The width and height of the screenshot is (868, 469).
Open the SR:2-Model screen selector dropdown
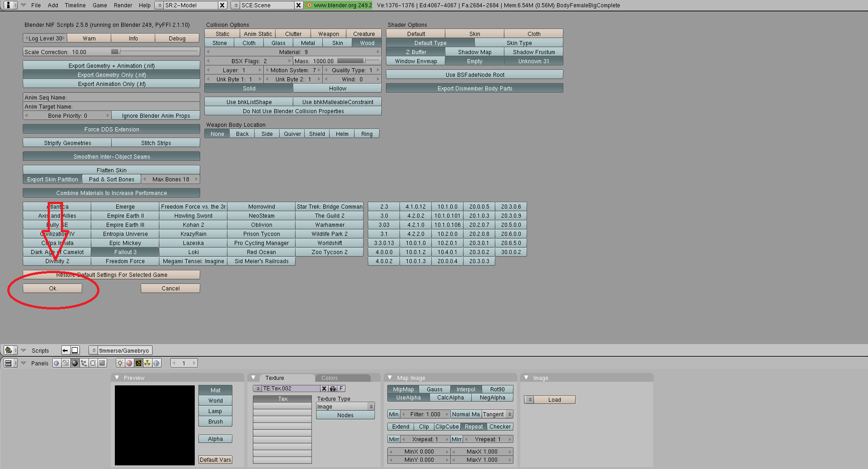pyautogui.click(x=159, y=5)
